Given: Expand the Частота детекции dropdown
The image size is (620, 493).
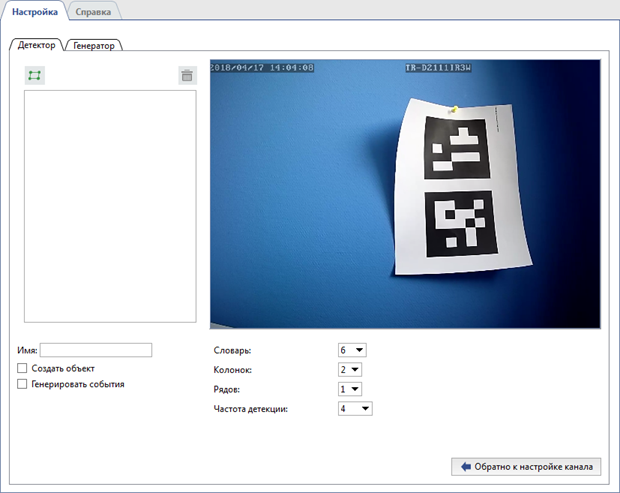Looking at the screenshot, I should (x=355, y=408).
